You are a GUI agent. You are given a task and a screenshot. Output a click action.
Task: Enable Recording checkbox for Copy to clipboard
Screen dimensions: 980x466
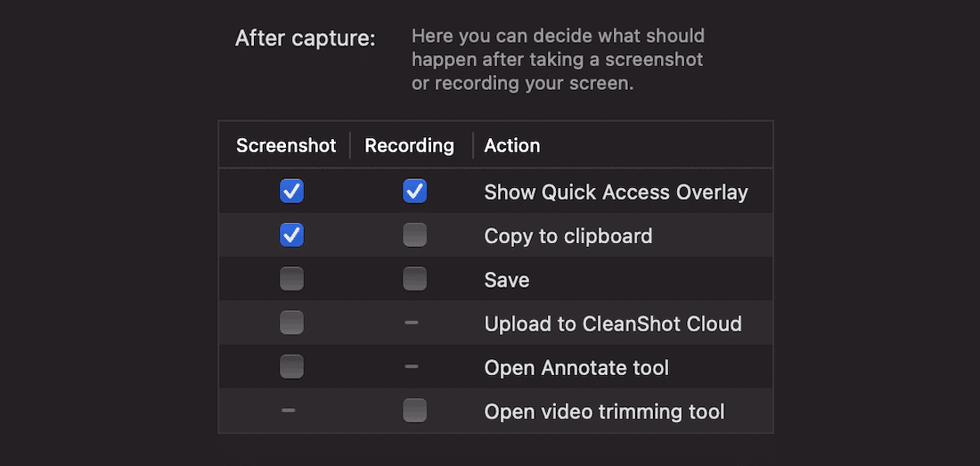[414, 235]
